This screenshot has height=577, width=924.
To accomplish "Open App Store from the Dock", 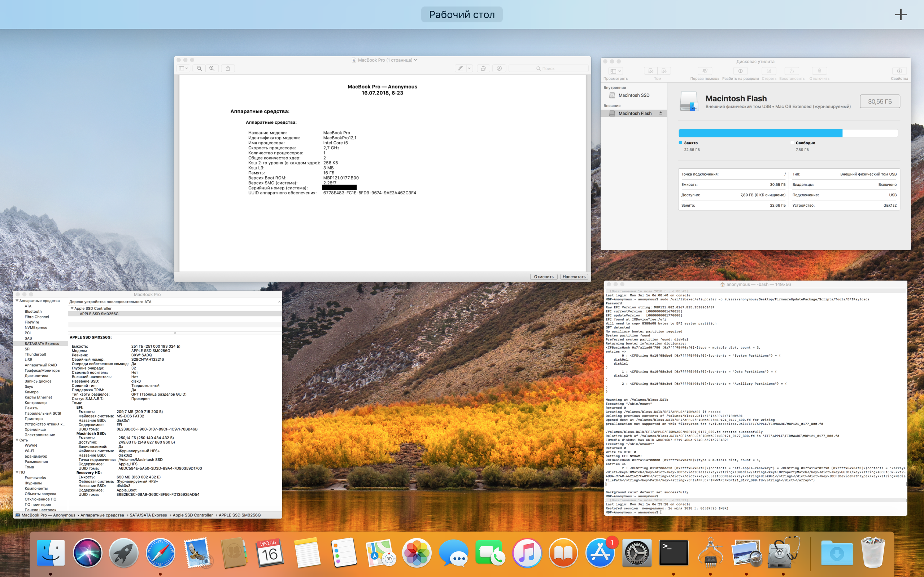I will pos(600,552).
